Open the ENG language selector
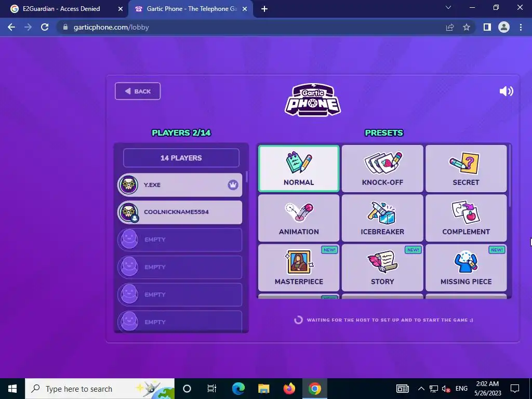The width and height of the screenshot is (532, 399). coord(461,389)
